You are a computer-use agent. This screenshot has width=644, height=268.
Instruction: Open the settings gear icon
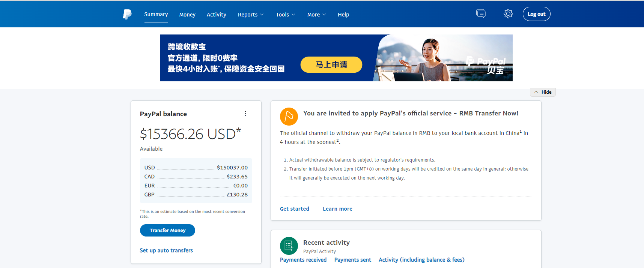click(x=508, y=14)
